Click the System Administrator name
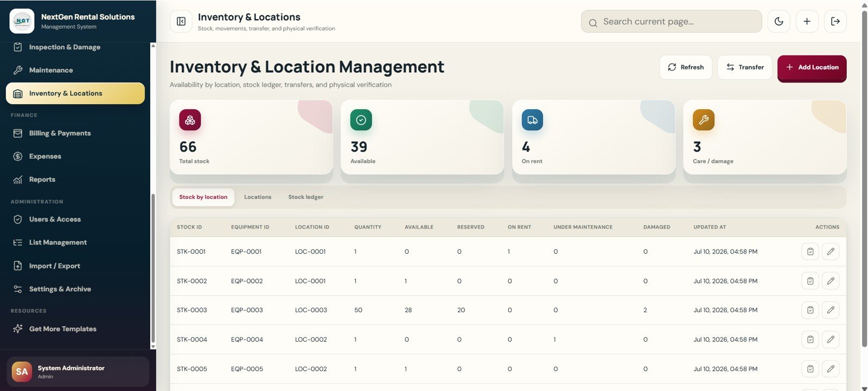The image size is (868, 391). [x=71, y=368]
